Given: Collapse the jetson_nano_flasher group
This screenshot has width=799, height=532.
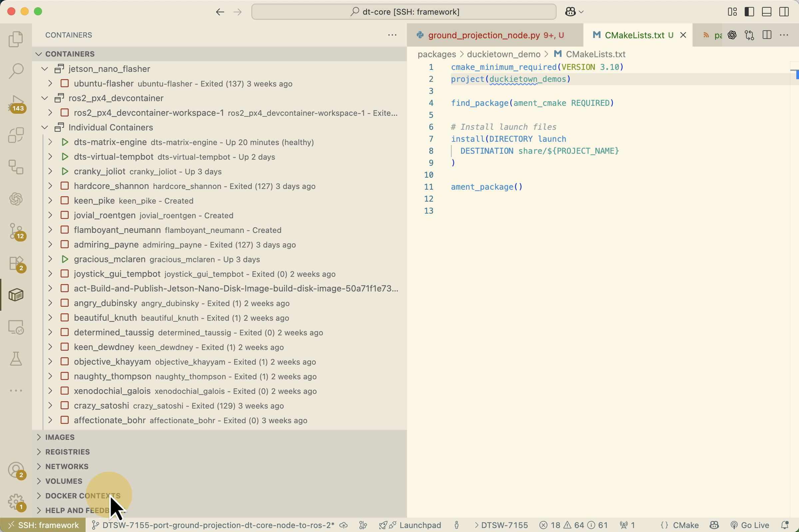Looking at the screenshot, I should tap(45, 69).
